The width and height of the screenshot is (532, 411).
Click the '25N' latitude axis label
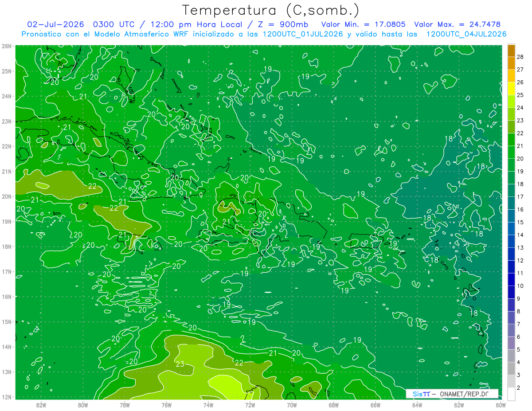7,71
